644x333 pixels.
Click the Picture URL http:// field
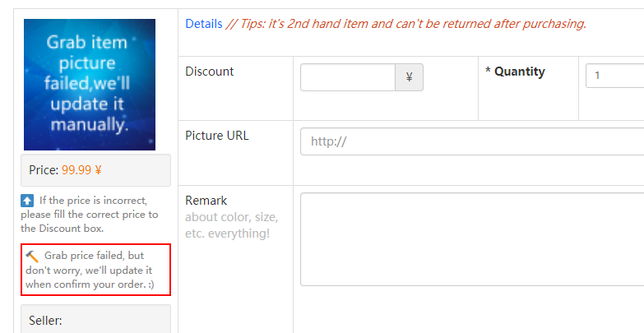click(x=472, y=141)
